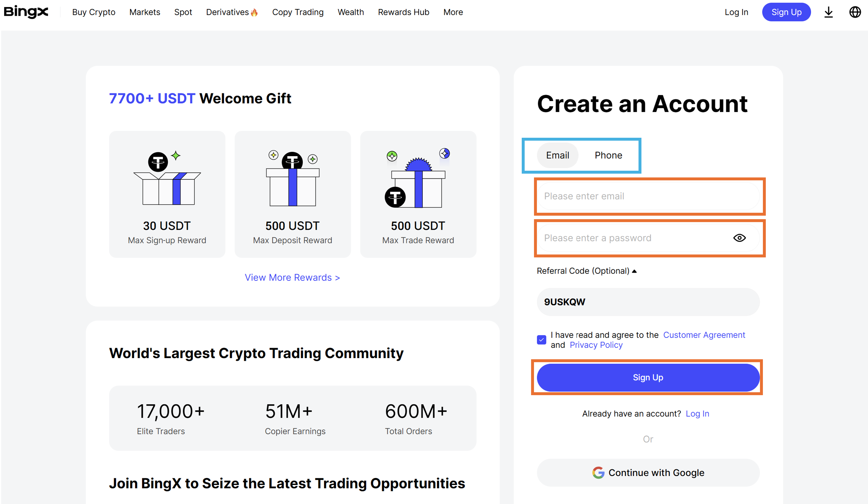Click Log In in the header

[x=736, y=12]
